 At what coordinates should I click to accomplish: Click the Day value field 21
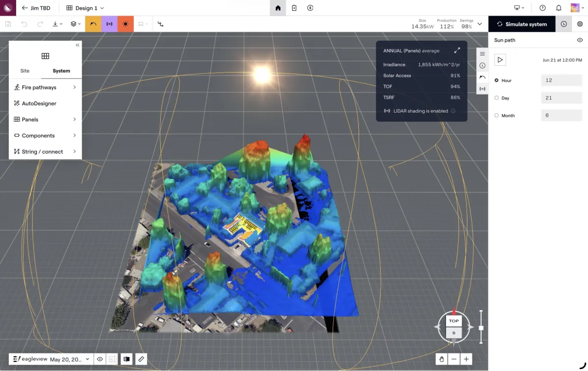562,98
